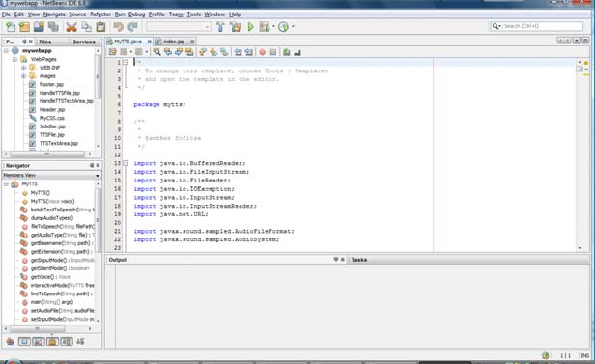Open the Members View dropdown
Viewport: 595px width, 364px height.
[x=98, y=175]
